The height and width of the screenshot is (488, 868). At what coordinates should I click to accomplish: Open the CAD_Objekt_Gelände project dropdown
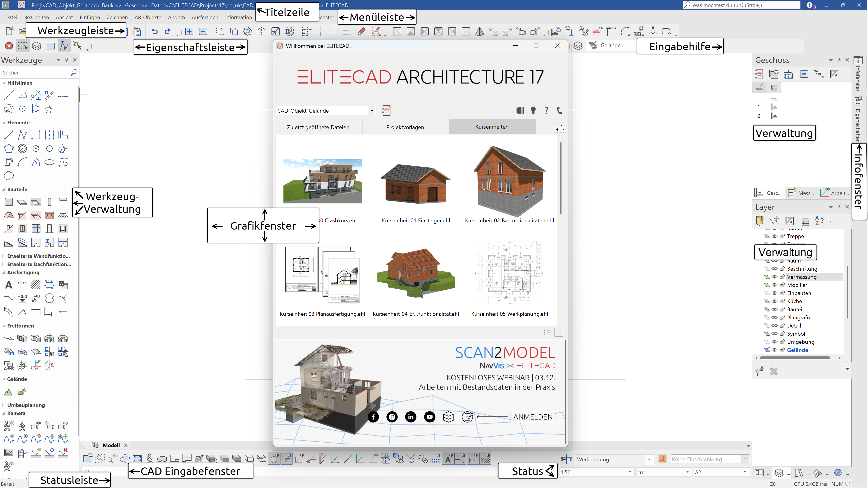(x=371, y=111)
